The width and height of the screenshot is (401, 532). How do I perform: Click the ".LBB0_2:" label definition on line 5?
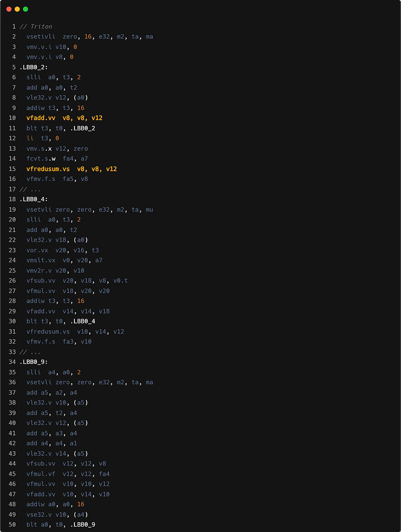click(34, 67)
